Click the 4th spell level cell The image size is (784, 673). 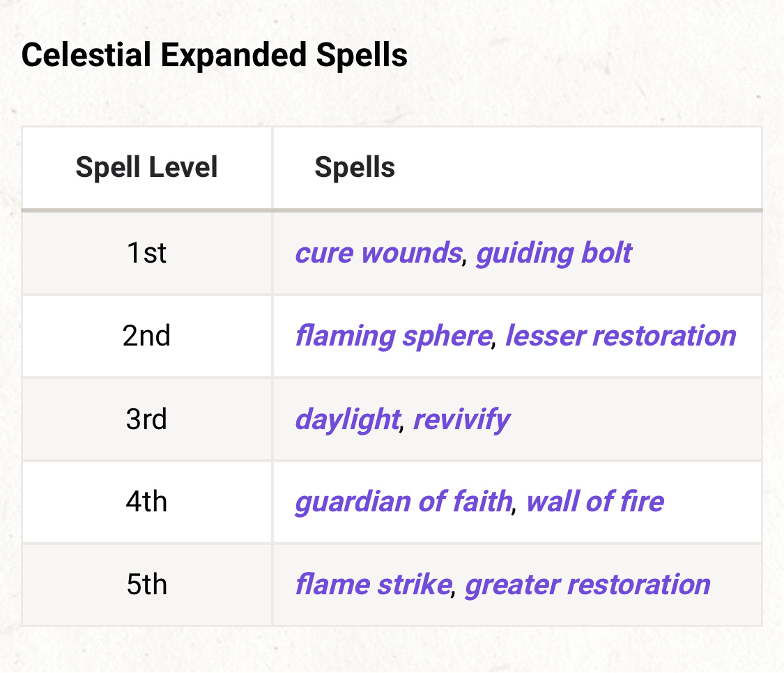(x=146, y=502)
